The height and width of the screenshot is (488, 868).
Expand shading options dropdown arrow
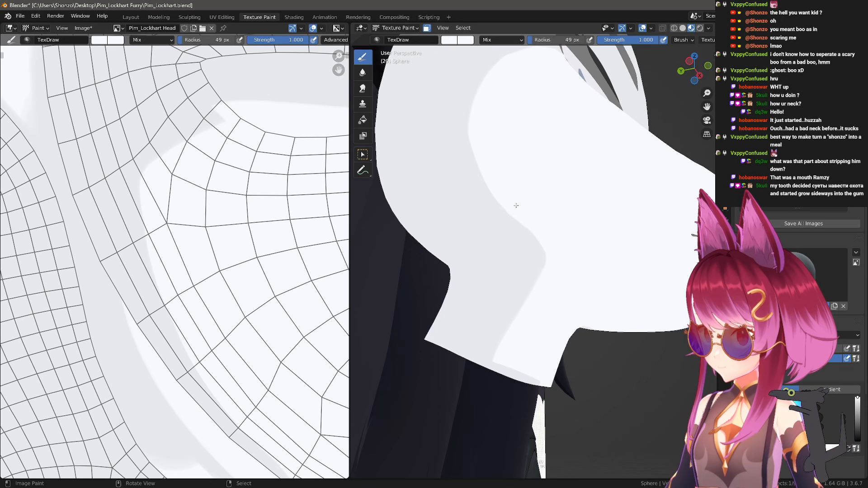[708, 28]
